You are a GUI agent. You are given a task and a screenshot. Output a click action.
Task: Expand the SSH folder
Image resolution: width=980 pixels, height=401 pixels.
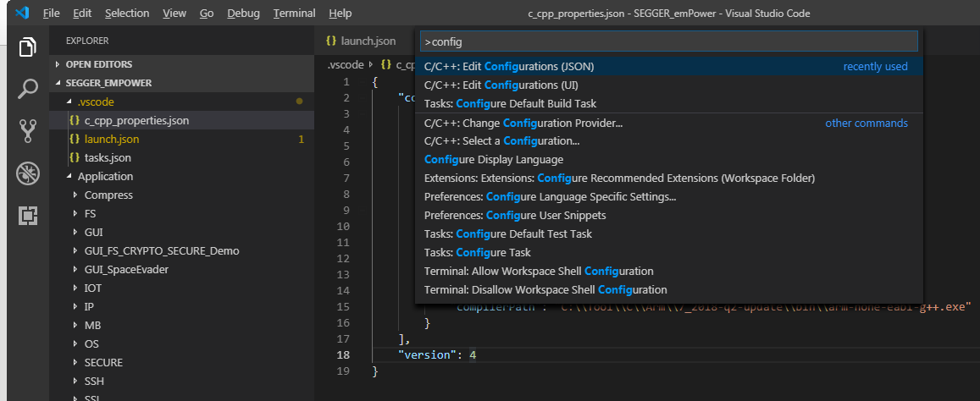(x=181, y=381)
